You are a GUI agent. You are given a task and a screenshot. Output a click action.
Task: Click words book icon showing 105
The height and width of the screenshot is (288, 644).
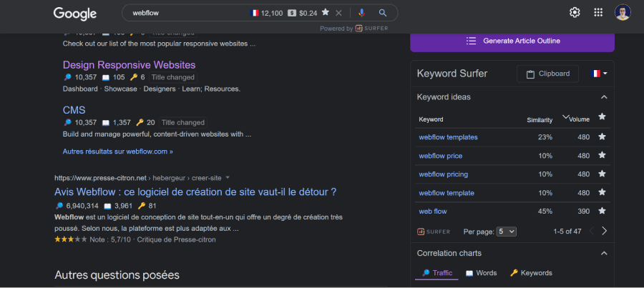point(106,77)
